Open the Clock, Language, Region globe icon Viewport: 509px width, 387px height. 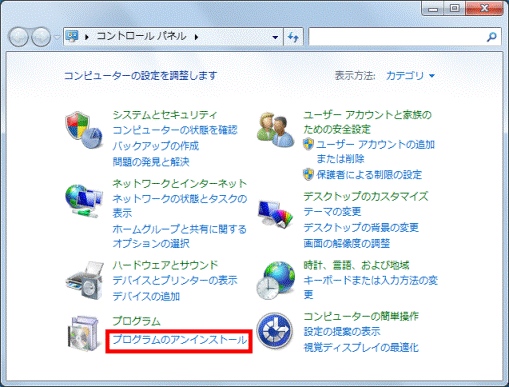275,280
